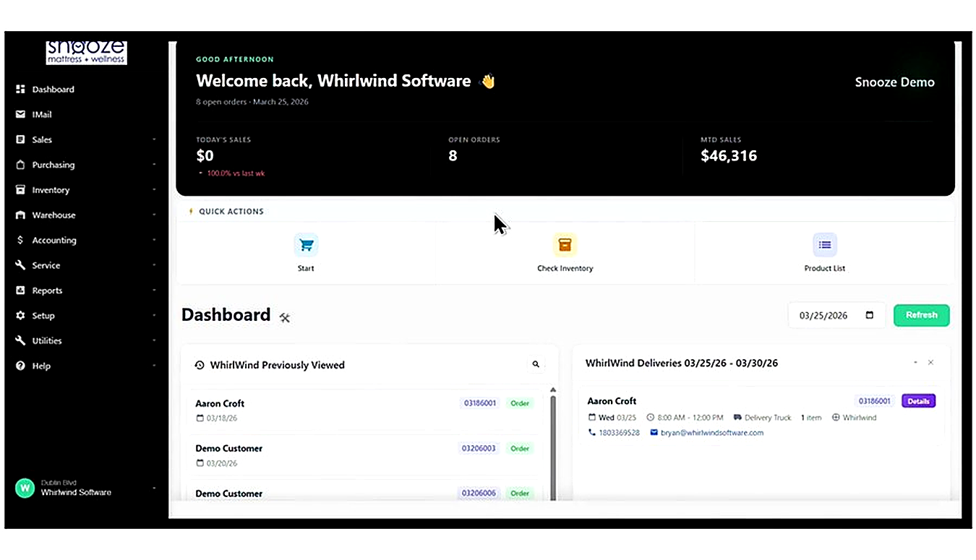
Task: Click the Snooze mattress logo
Action: coord(86,51)
